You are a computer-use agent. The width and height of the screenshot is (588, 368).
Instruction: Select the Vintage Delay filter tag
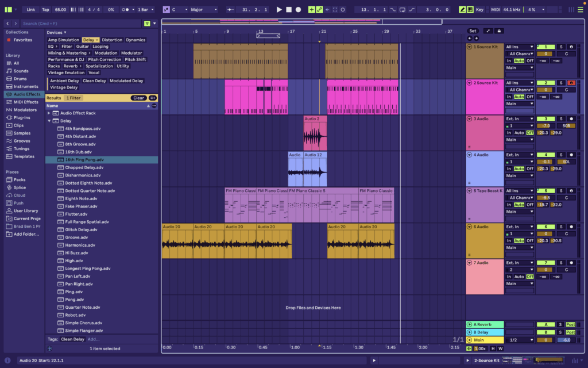(x=63, y=87)
